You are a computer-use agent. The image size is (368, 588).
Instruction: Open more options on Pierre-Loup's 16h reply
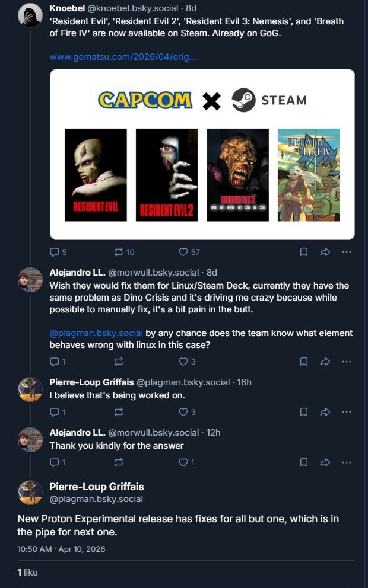tap(347, 411)
